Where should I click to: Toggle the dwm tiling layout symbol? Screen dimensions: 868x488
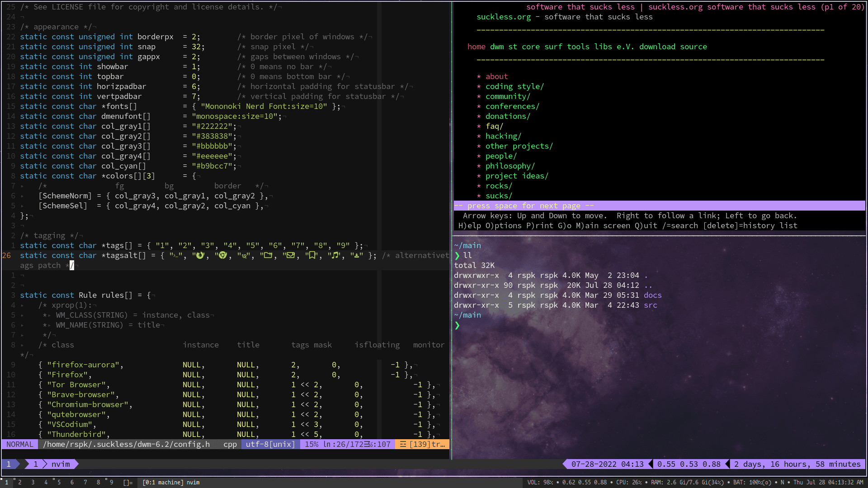coord(128,483)
